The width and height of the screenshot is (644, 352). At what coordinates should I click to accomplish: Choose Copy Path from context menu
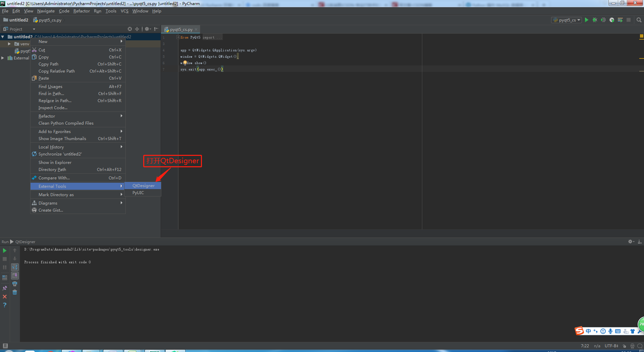[x=78, y=64]
